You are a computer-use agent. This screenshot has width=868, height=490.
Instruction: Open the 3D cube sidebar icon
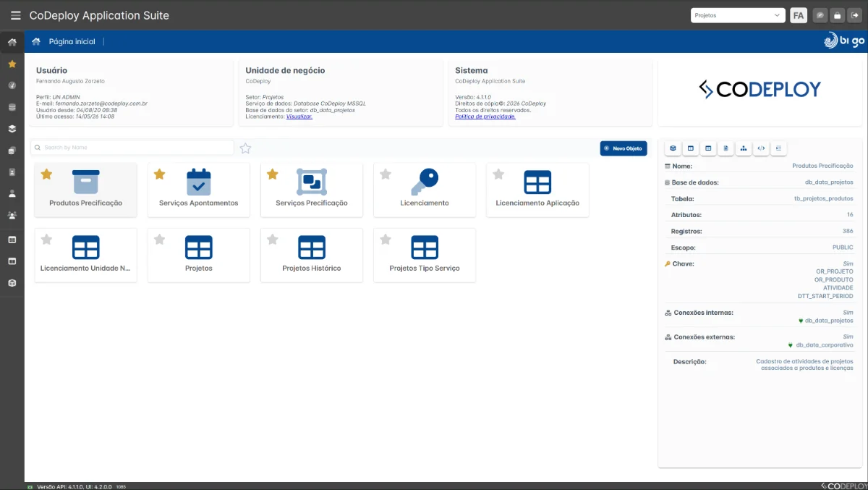point(12,283)
